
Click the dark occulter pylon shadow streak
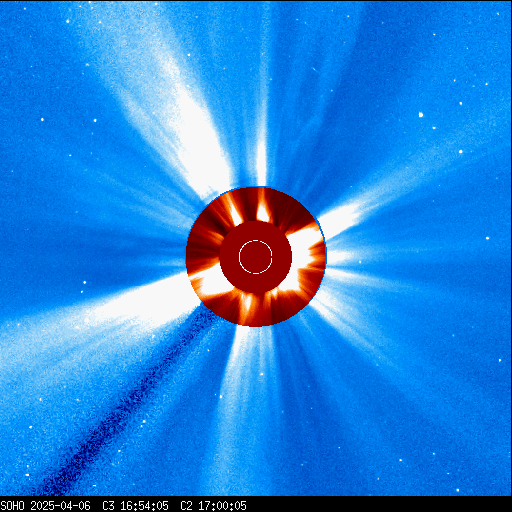click(127, 400)
